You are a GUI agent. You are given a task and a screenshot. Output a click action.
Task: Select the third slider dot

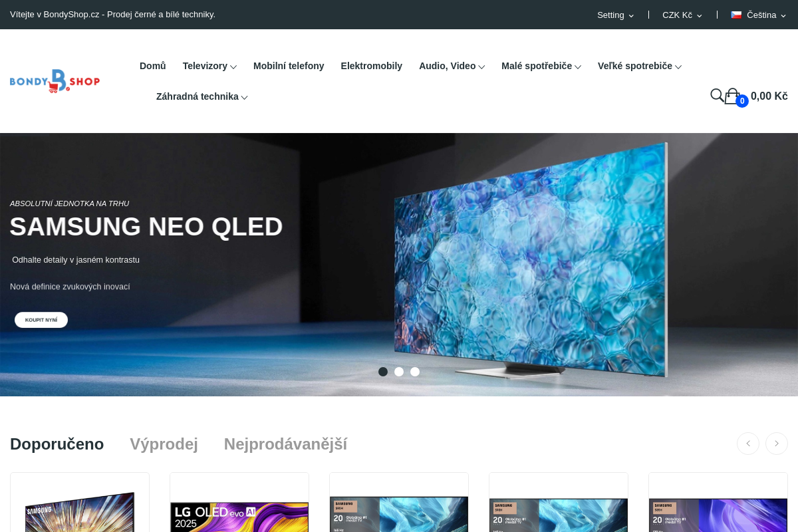point(415,372)
